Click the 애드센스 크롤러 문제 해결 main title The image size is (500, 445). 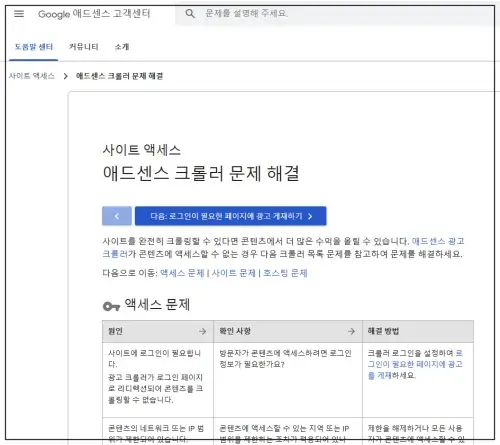[x=201, y=173]
